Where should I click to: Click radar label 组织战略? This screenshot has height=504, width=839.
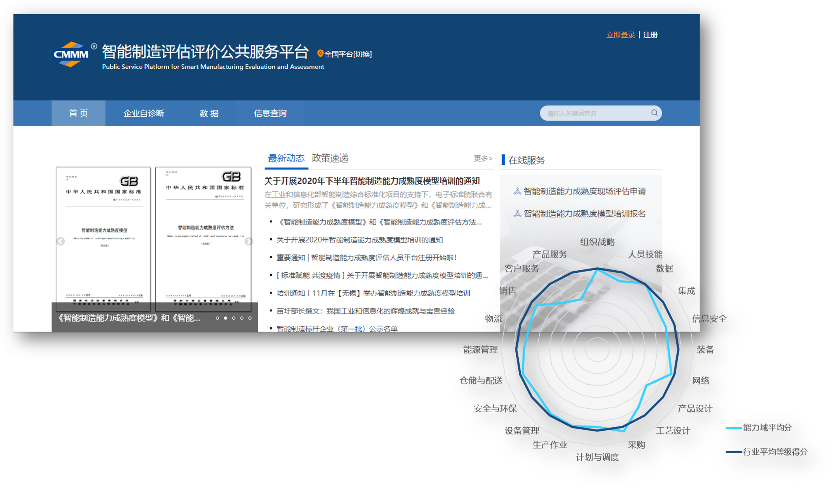597,242
